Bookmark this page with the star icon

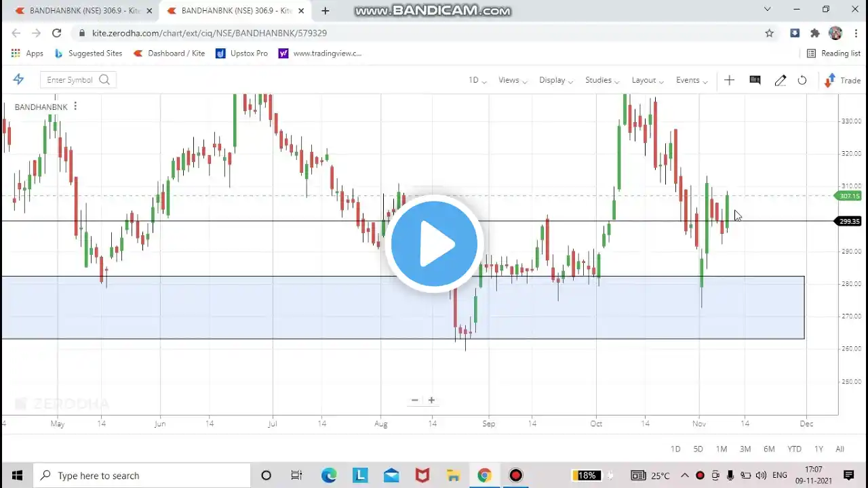click(769, 33)
